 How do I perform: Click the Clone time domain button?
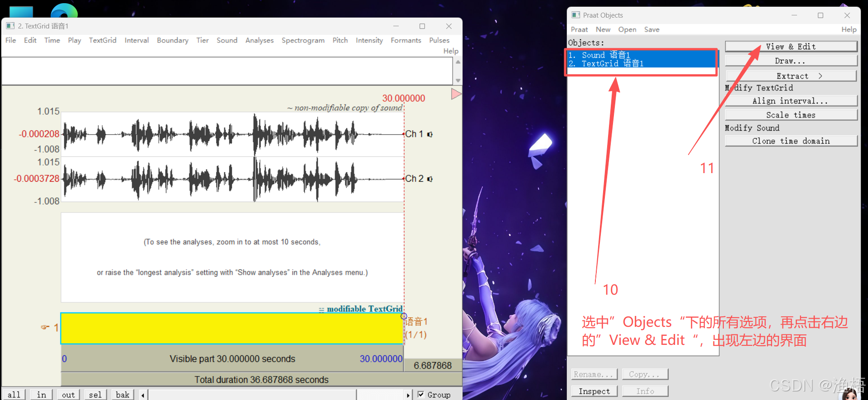point(791,141)
